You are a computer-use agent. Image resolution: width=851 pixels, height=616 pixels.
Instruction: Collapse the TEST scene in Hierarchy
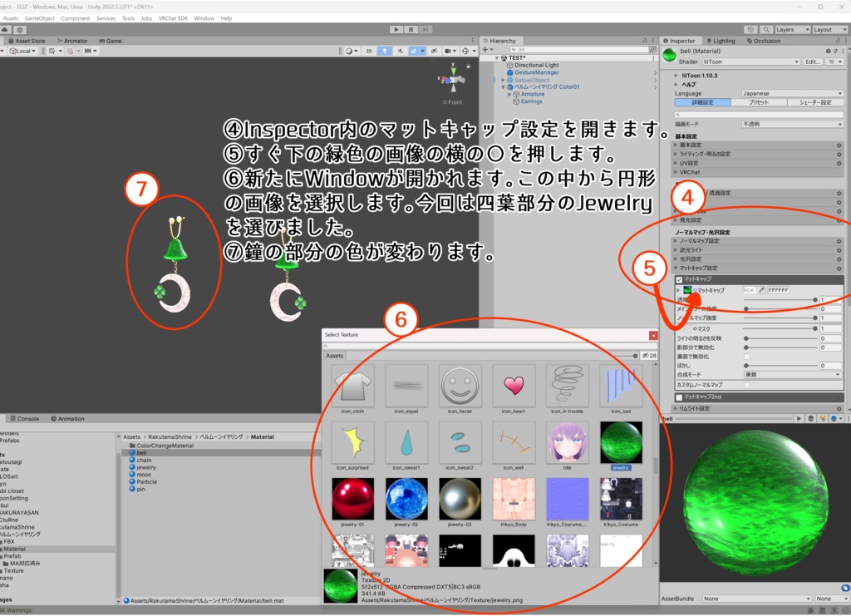[497, 58]
